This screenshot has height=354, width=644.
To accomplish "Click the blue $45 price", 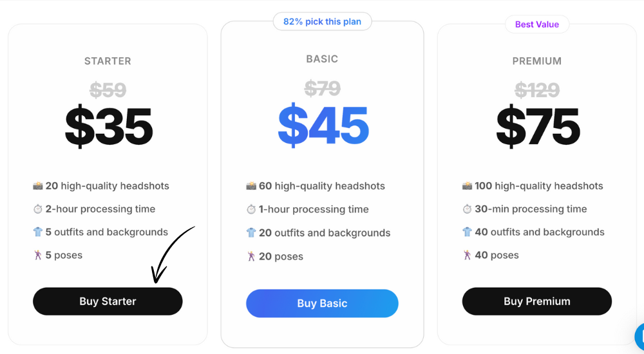I will click(x=323, y=126).
